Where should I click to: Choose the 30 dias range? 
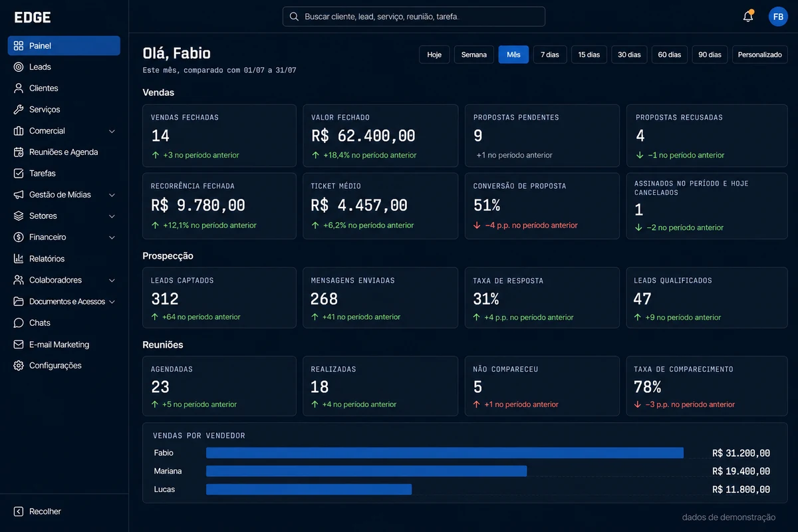coord(629,55)
